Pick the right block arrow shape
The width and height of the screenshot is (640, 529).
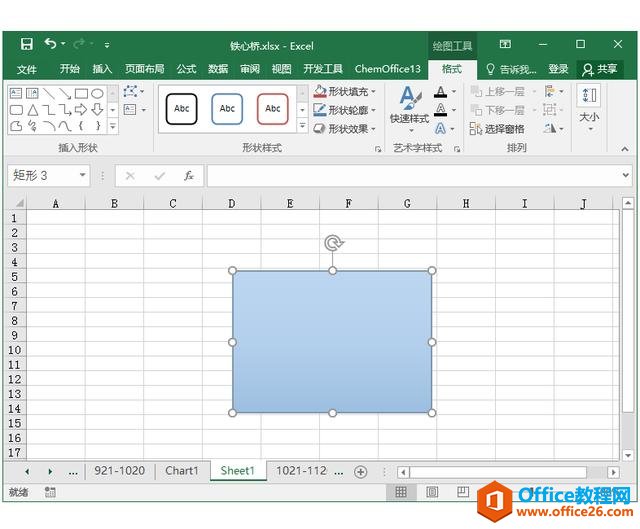[81, 109]
